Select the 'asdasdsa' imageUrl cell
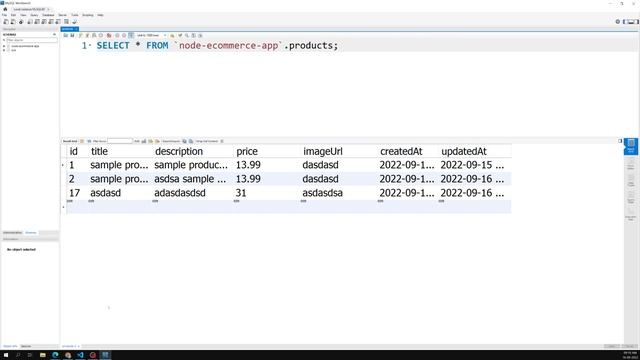This screenshot has width=640, height=360. 322,193
